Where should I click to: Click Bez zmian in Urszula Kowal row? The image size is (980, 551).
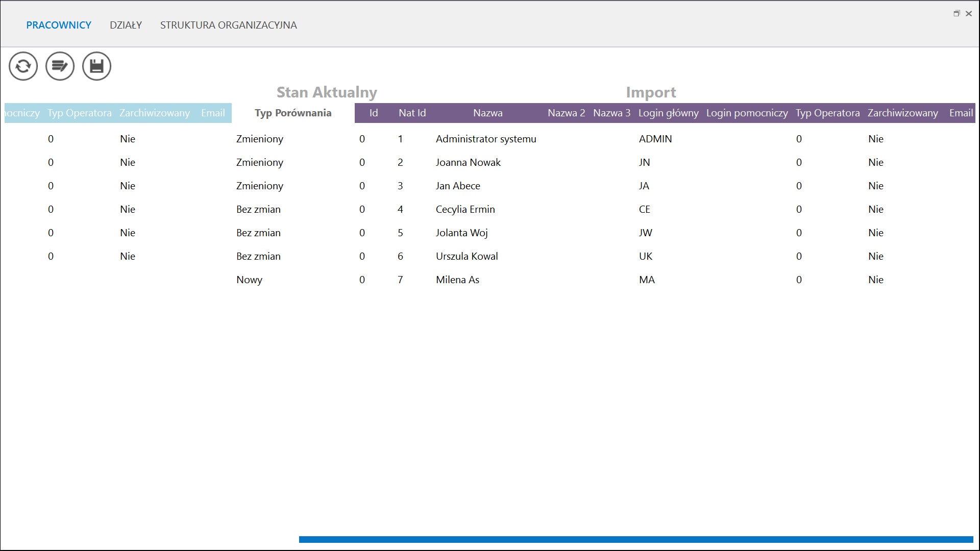(258, 256)
